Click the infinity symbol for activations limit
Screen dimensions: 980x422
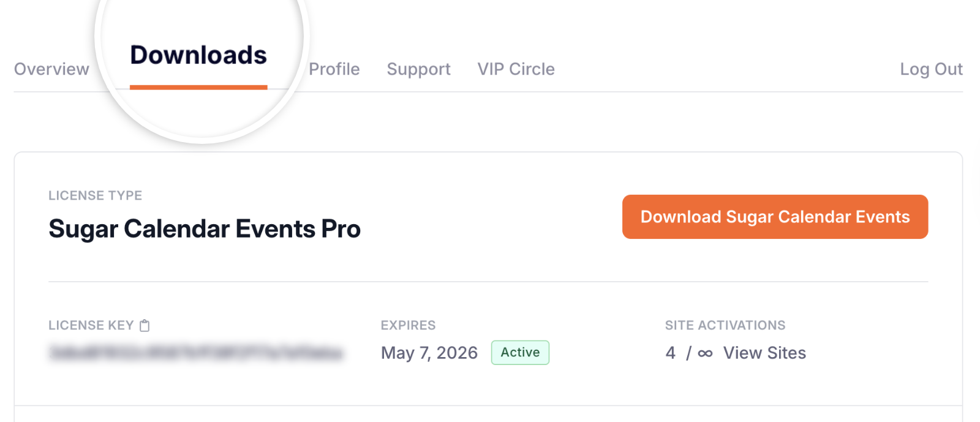pos(705,353)
